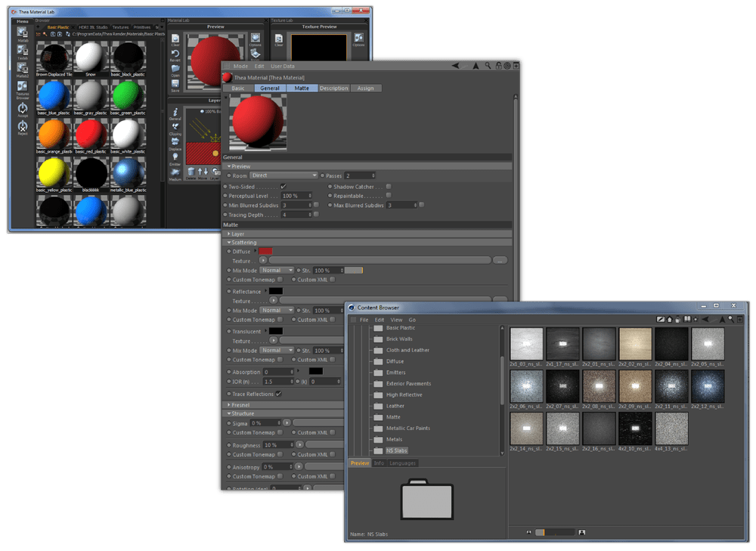This screenshot has width=756, height=551.
Task: Collapse the Preview section
Action: [230, 166]
